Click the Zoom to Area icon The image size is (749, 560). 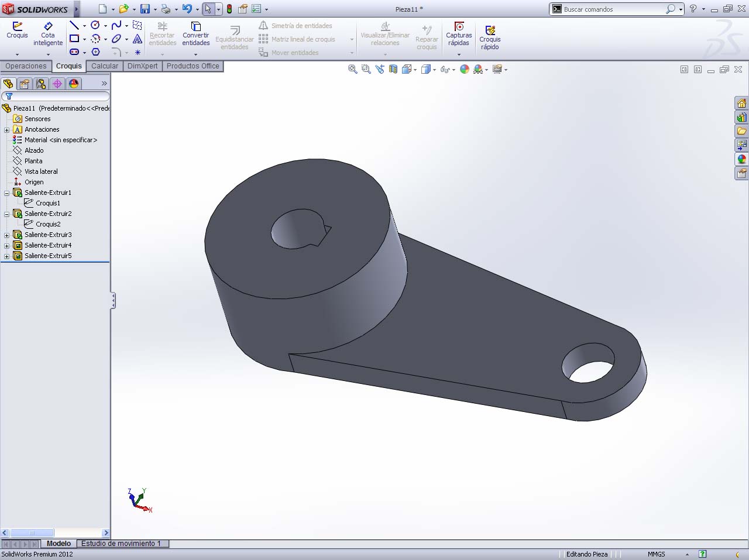tap(366, 69)
